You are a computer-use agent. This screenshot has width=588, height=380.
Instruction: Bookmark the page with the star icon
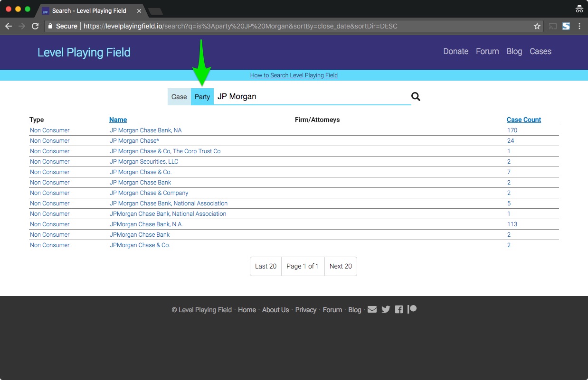pyautogui.click(x=537, y=26)
